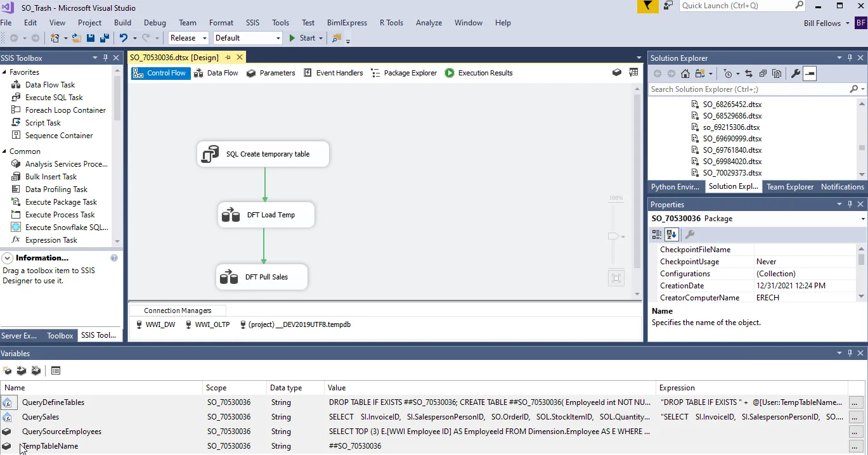Select the TempTableName variable row
868x455 pixels.
pyautogui.click(x=424, y=446)
